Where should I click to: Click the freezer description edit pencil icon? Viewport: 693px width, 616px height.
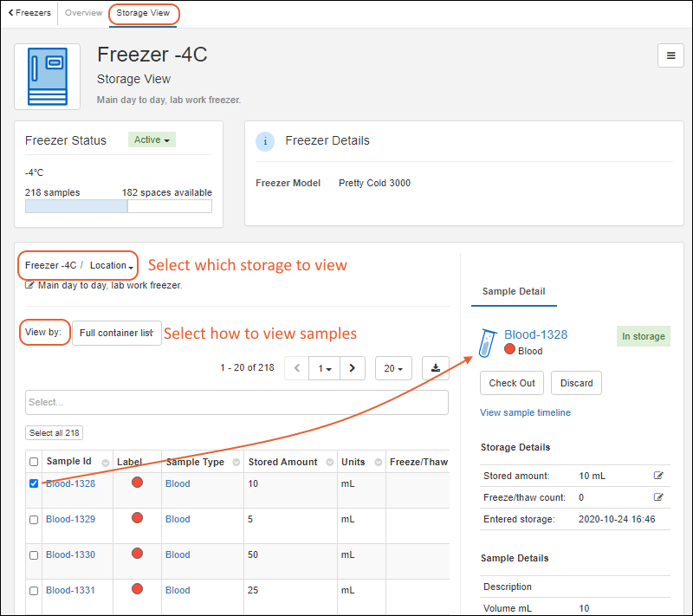point(30,284)
